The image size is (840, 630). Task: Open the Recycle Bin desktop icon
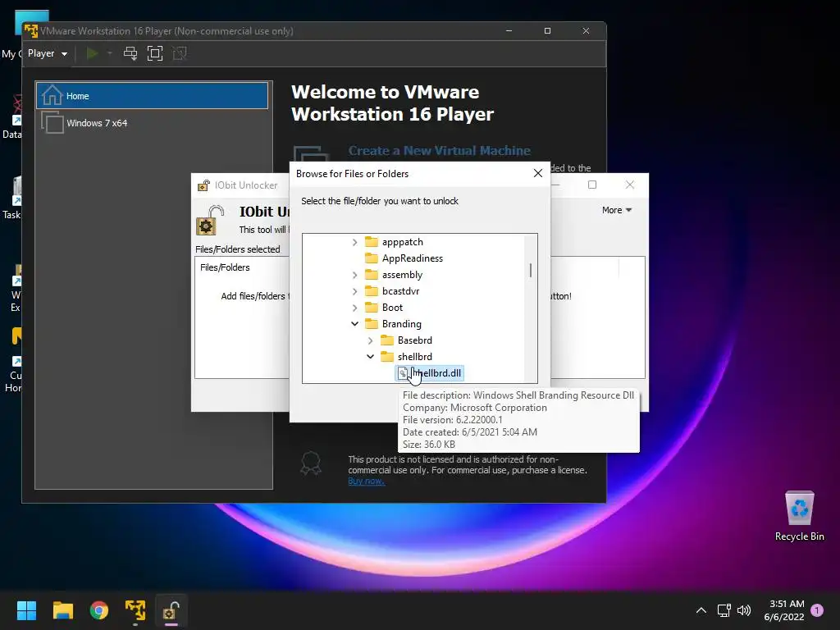click(799, 515)
